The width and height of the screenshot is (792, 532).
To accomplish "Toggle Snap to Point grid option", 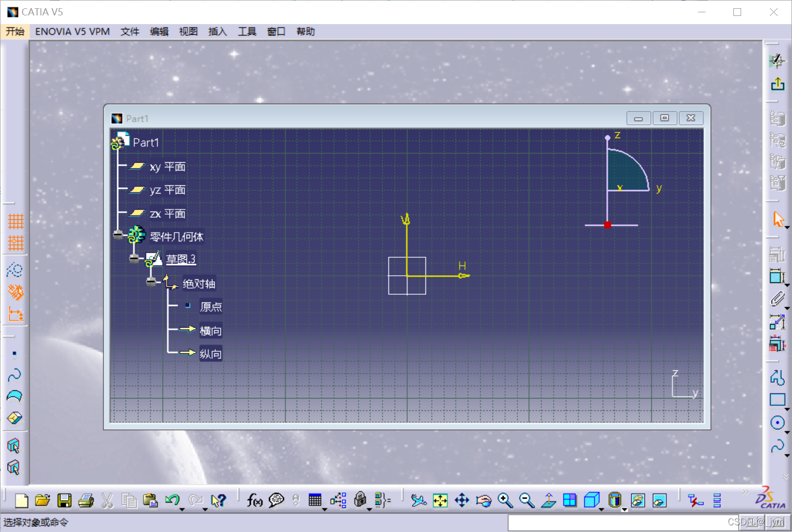I will click(x=15, y=243).
